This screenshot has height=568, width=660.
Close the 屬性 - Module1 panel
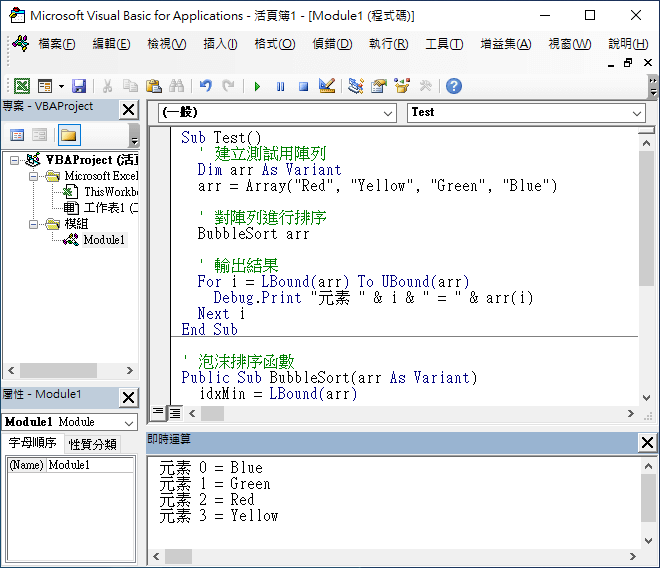tap(128, 397)
